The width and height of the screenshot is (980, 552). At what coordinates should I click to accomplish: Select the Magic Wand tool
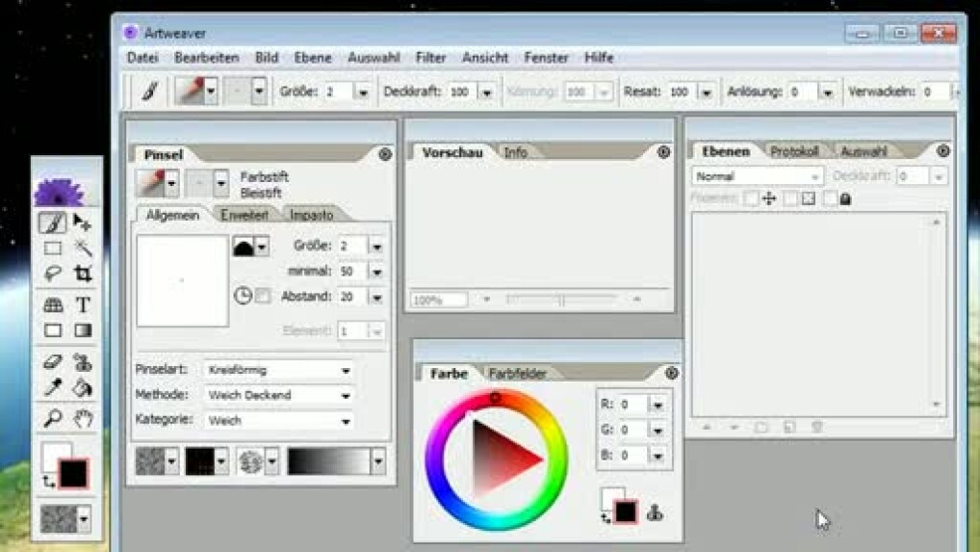tap(84, 249)
